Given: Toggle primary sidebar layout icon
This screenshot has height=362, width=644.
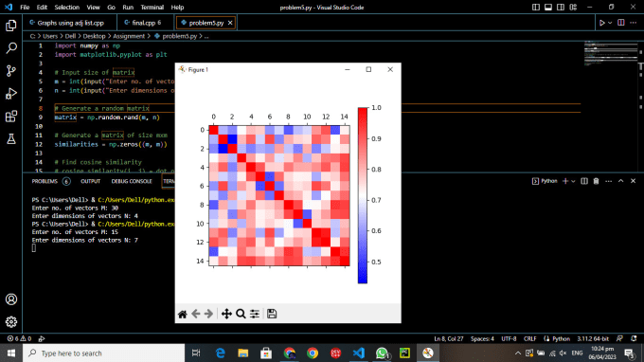Looking at the screenshot, I should [x=536, y=7].
